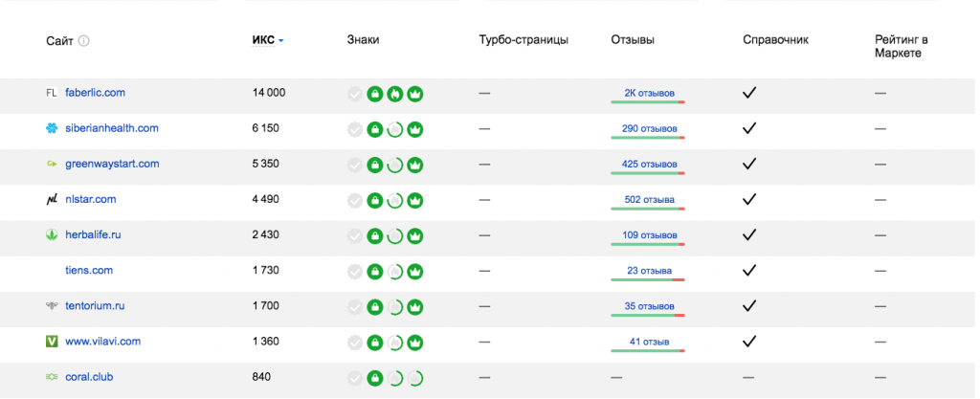Click the partial crown badge for coral.club
980x399 pixels.
pos(415,379)
